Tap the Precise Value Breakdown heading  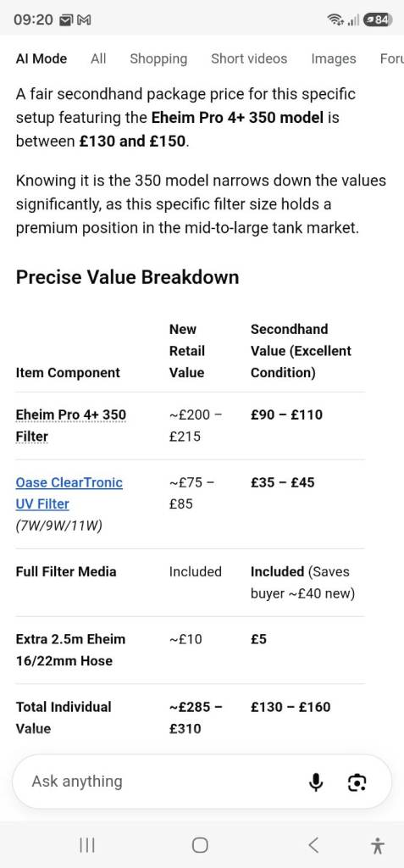pos(127,277)
